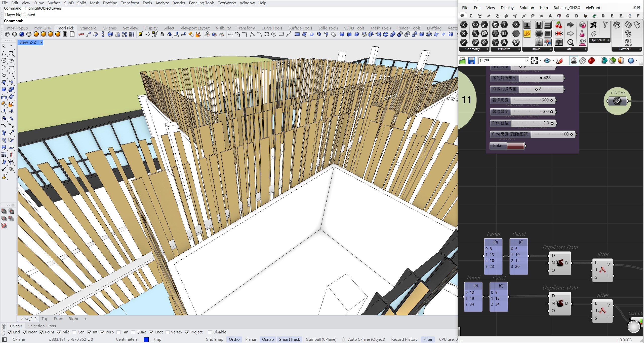Toggle the End osnap checkbox
The image size is (644, 343).
(10, 332)
